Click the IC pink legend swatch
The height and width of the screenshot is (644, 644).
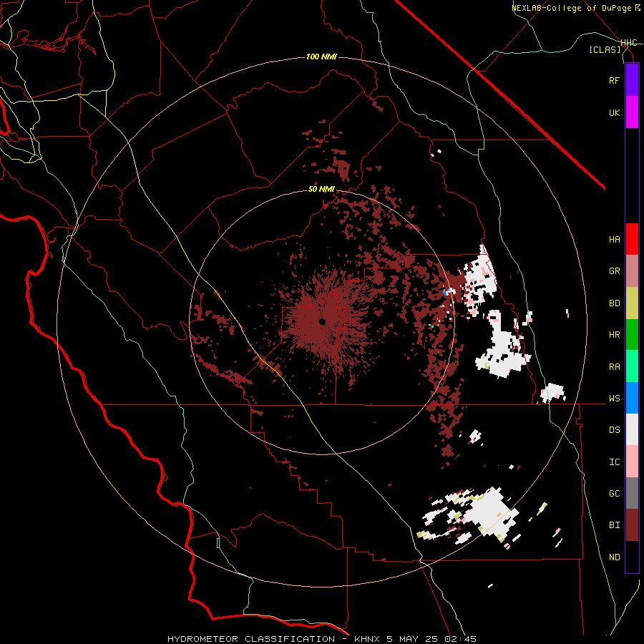(632, 462)
